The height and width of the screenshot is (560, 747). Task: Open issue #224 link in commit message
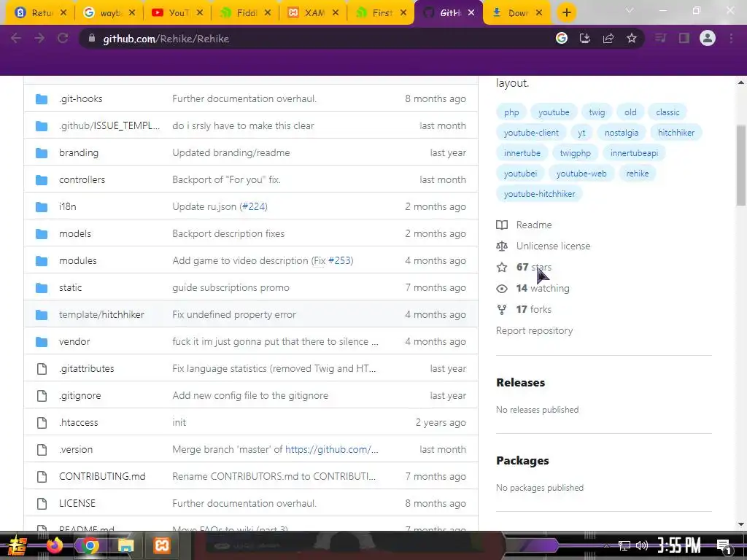[253, 206]
